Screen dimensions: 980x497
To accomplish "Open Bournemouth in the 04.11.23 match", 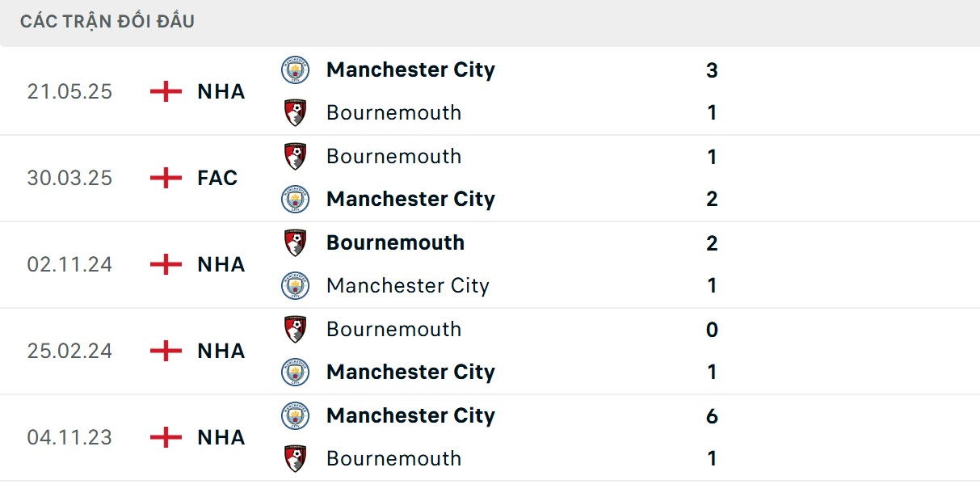I will 393,458.
